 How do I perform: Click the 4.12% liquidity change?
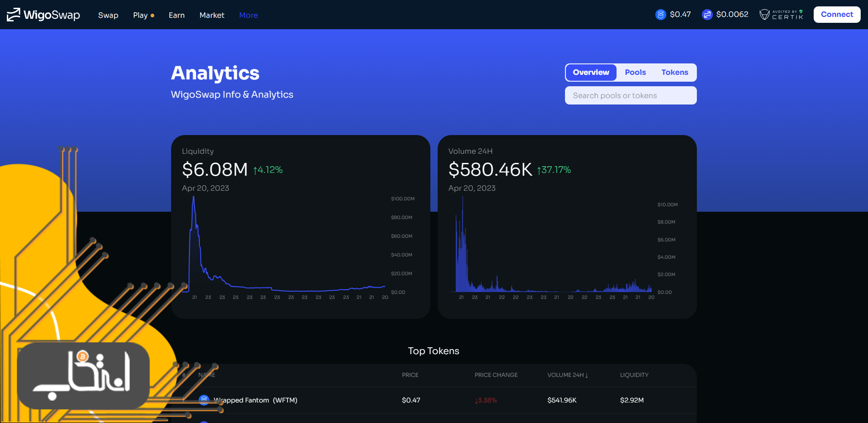coord(268,170)
